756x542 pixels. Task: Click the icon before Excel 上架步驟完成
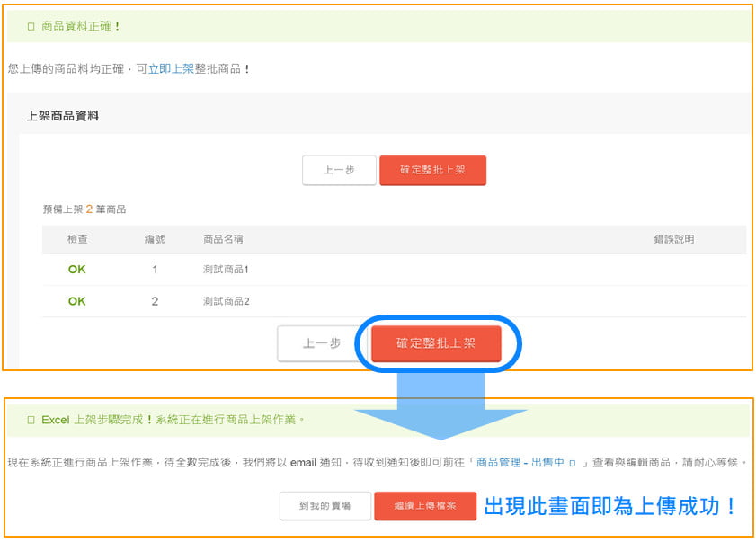[31, 420]
